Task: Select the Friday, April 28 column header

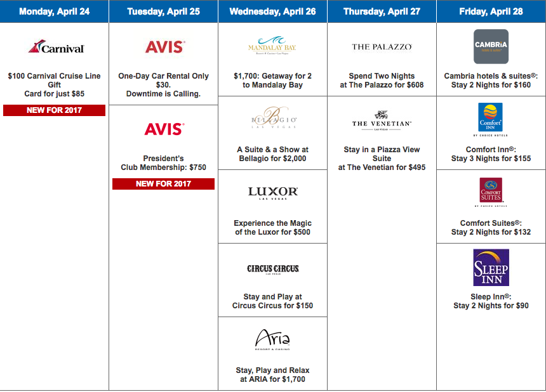Action: click(491, 11)
